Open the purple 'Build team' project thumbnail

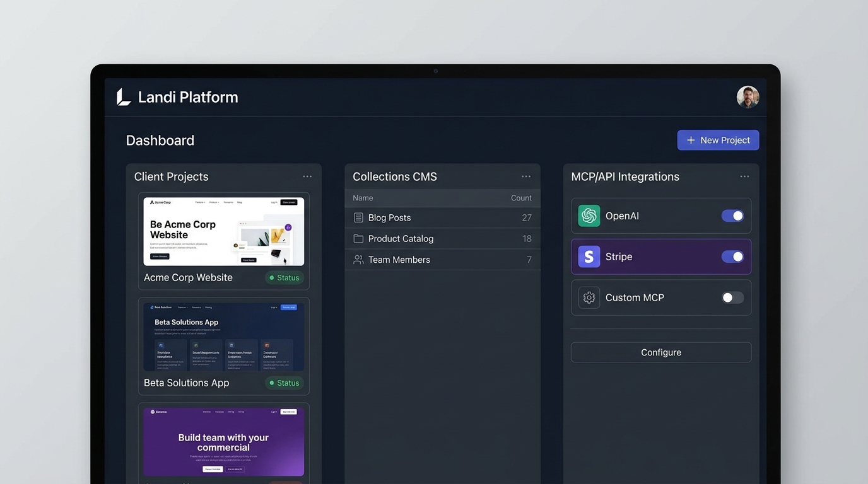[x=224, y=442]
